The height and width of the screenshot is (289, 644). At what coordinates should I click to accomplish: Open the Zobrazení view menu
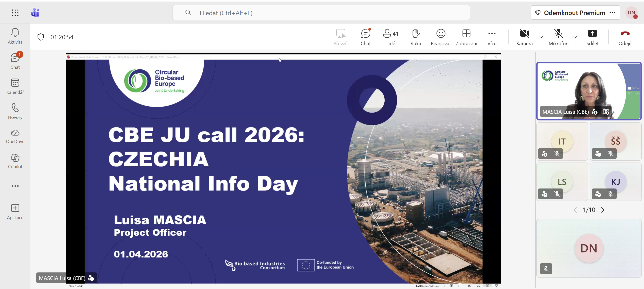coord(466,37)
